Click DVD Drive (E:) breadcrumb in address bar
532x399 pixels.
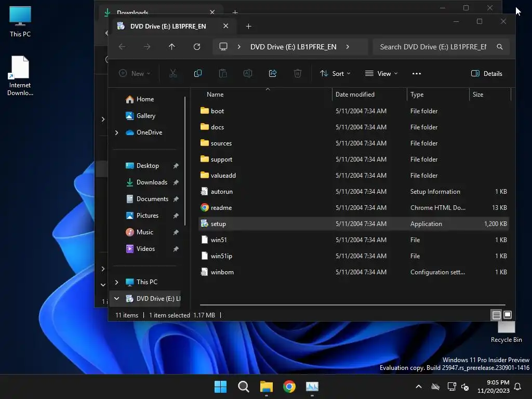pos(293,47)
